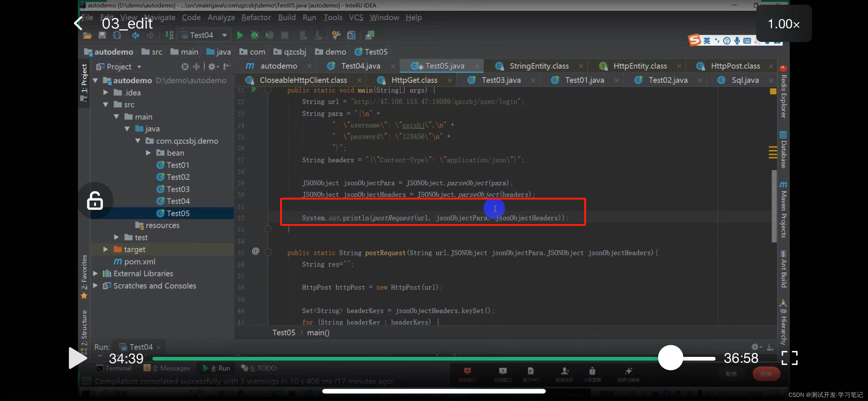Click the microphone icon on the Sogou input bar
868x401 pixels.
click(737, 41)
